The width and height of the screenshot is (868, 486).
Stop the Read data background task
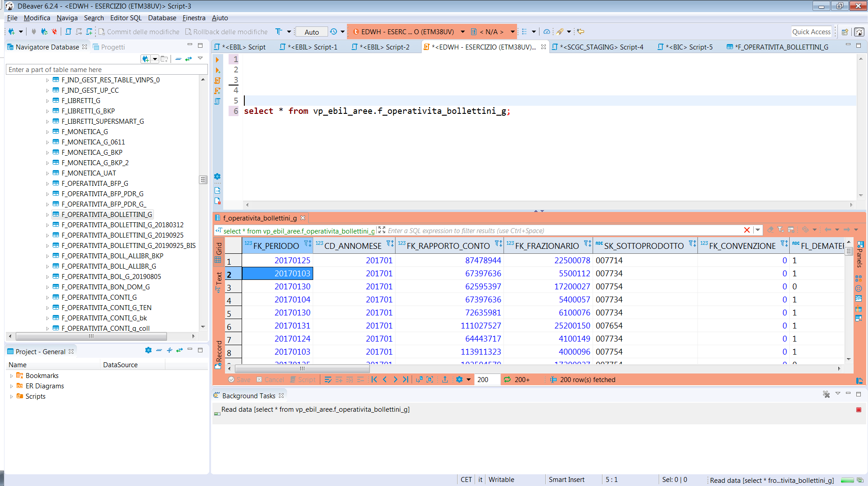coord(859,409)
